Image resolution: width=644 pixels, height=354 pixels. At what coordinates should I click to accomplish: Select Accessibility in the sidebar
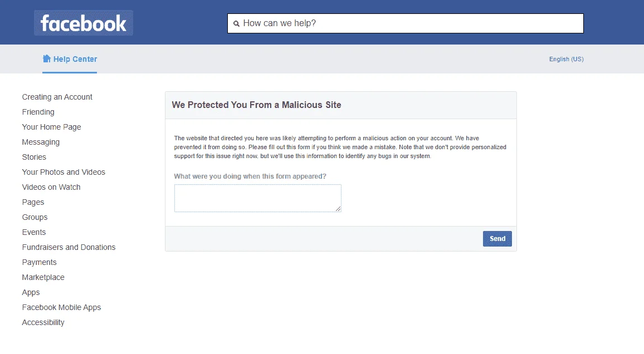pyautogui.click(x=43, y=322)
